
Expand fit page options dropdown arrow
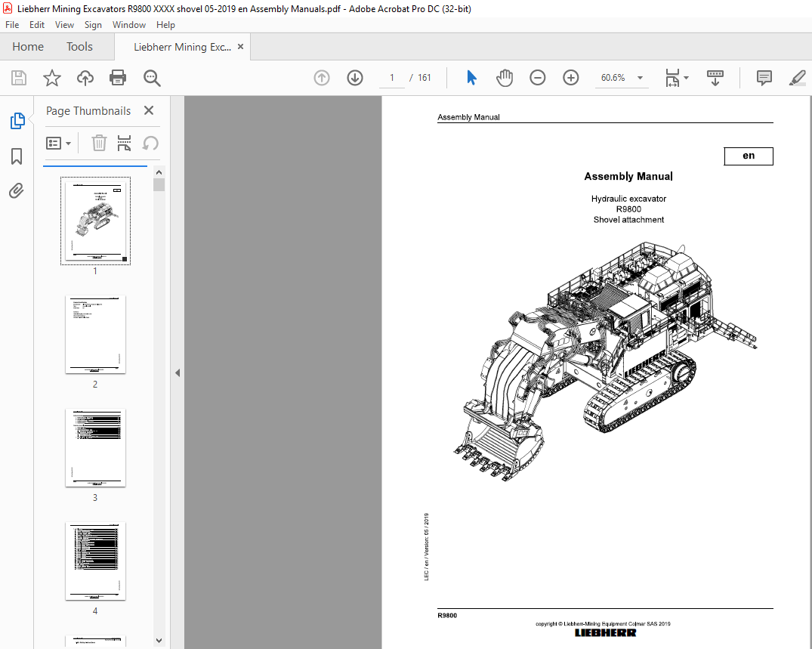click(686, 78)
